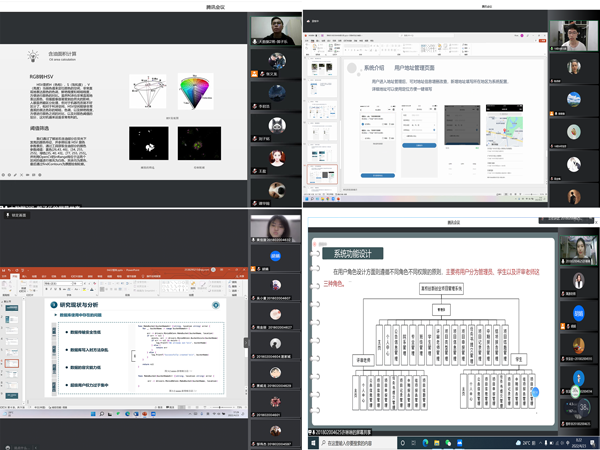Screen dimensions: 600x450
Task: Click the 系统功能设计 slide title banner
Action: point(352,253)
